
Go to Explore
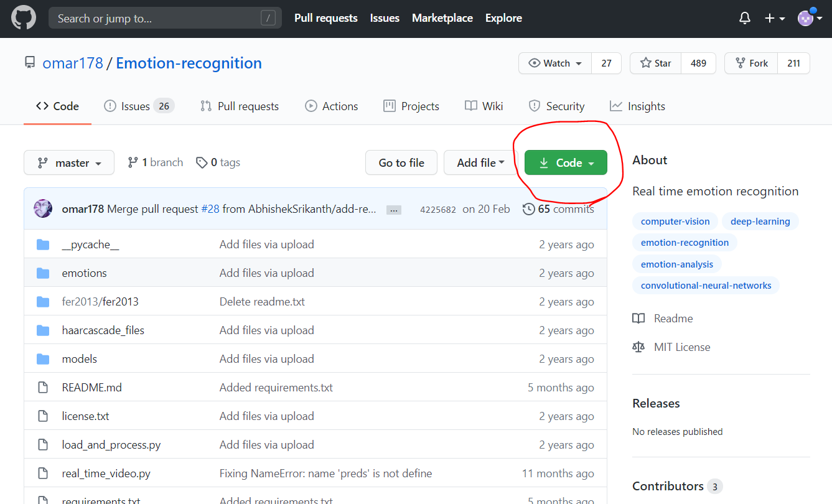[503, 18]
